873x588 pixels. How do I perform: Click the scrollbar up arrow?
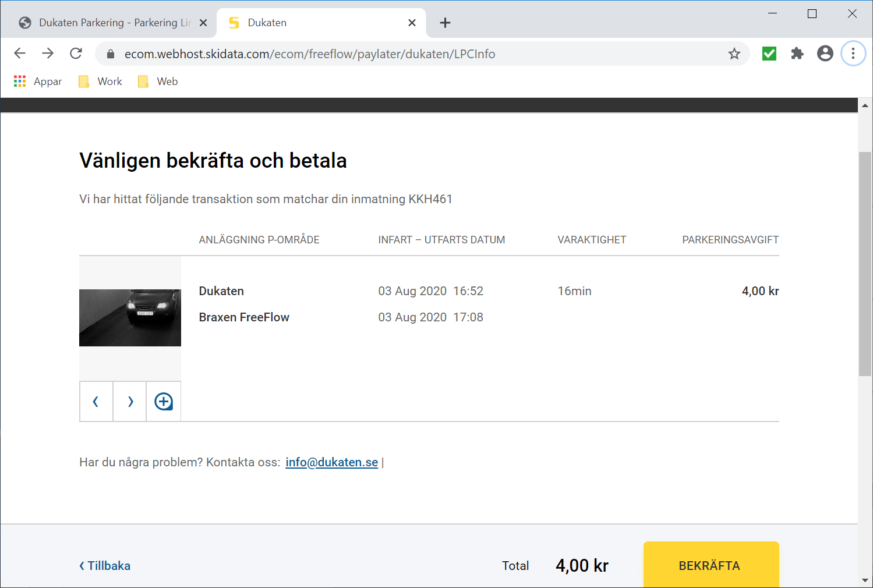[x=865, y=105]
